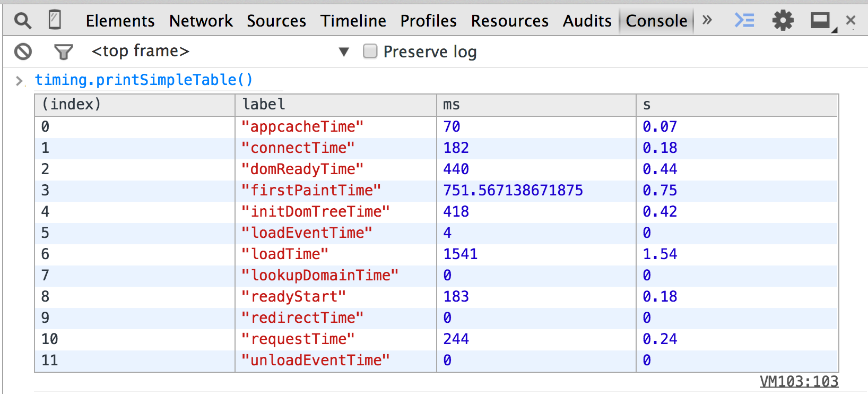Sort table by the label column header
Viewport: 868px width, 394px height.
pyautogui.click(x=335, y=105)
